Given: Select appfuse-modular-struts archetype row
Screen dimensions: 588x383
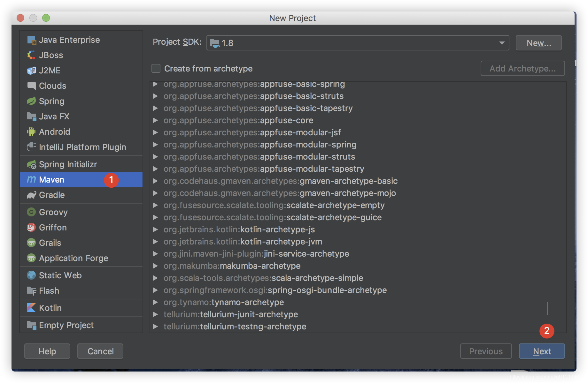Looking at the screenshot, I should pos(358,157).
